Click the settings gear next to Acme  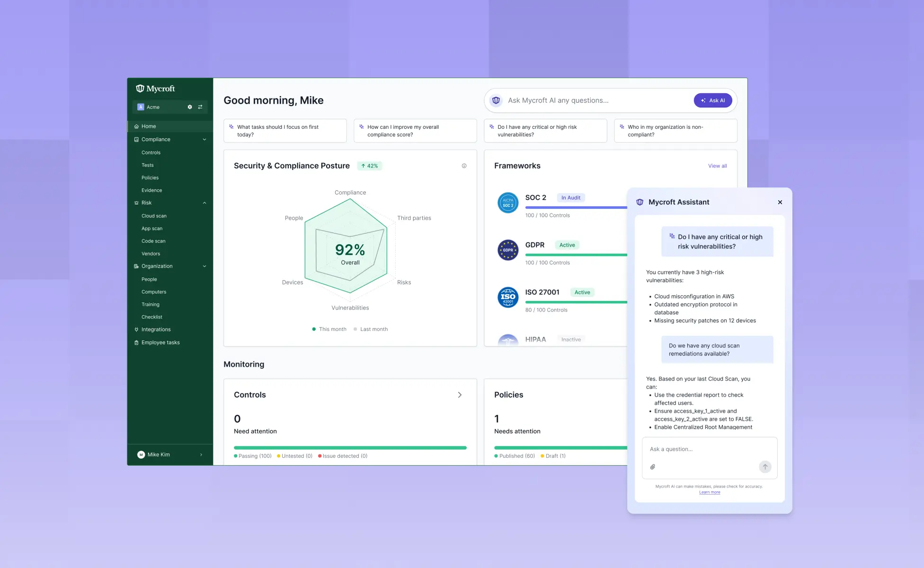click(x=190, y=107)
